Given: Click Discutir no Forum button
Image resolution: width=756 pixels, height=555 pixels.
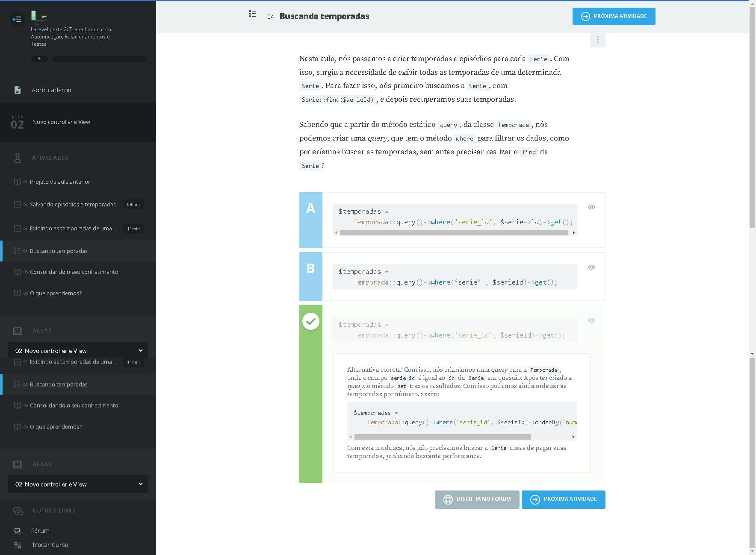Looking at the screenshot, I should click(477, 499).
